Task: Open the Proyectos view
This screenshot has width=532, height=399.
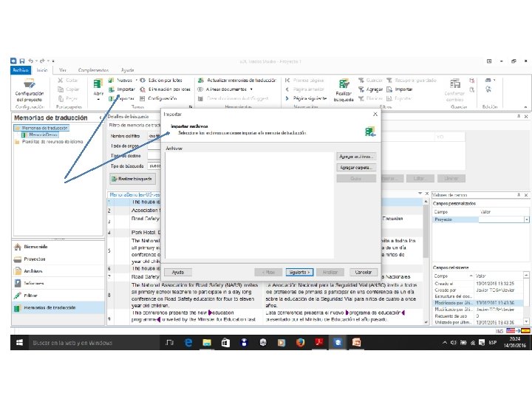Action: pos(58,259)
